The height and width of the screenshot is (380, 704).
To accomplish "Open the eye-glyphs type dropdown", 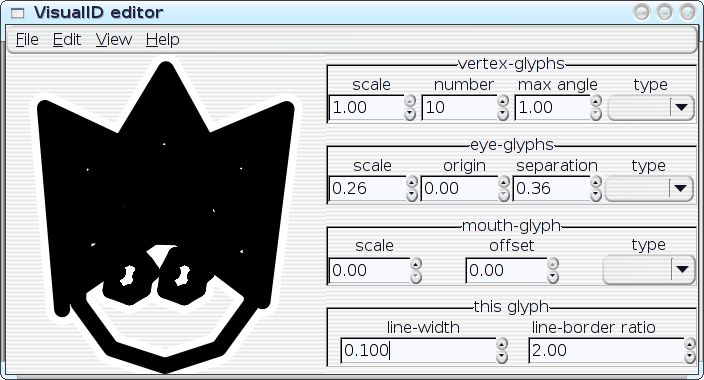I will [649, 189].
